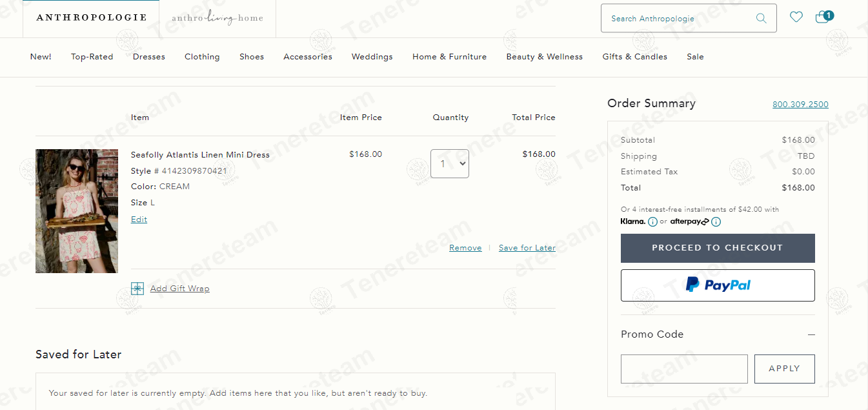868x410 pixels.
Task: Open the Gifts & Candles menu
Action: pyautogui.click(x=635, y=57)
